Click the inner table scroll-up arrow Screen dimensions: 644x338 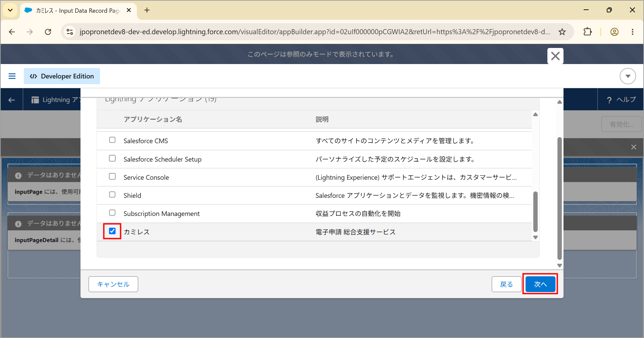coord(535,115)
